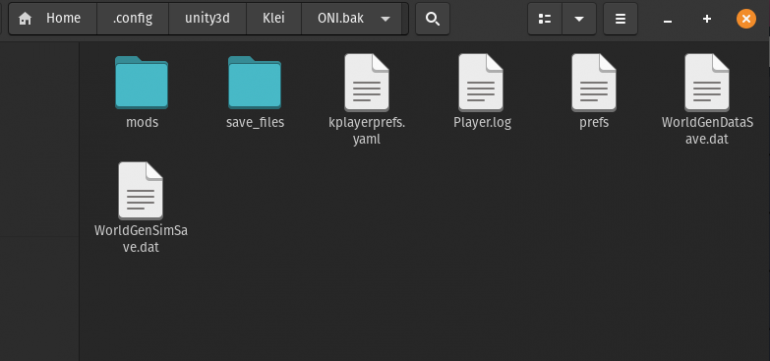Screen dimensions: 770x361
Task: Click the mods folder name label
Action: [x=142, y=122]
